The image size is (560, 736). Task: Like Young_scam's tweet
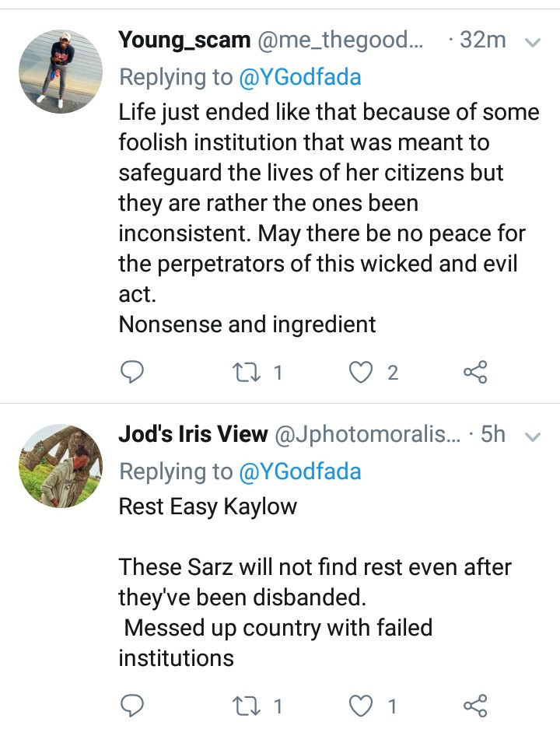(360, 373)
